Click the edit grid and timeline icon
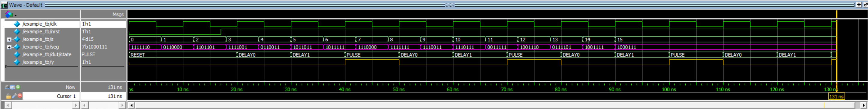 click(13, 87)
